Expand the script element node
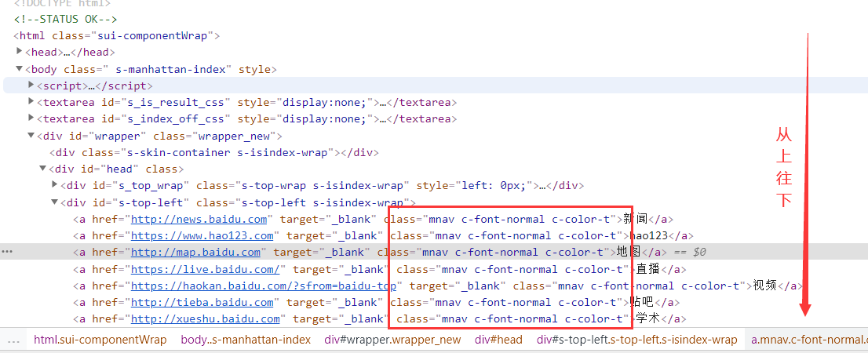This screenshot has height=353, width=868. [31, 86]
